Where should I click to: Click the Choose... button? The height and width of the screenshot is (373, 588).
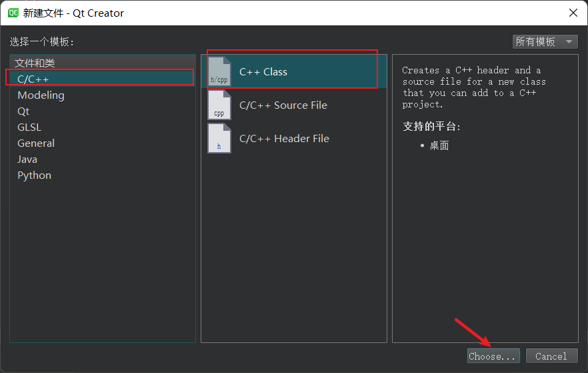pos(493,356)
